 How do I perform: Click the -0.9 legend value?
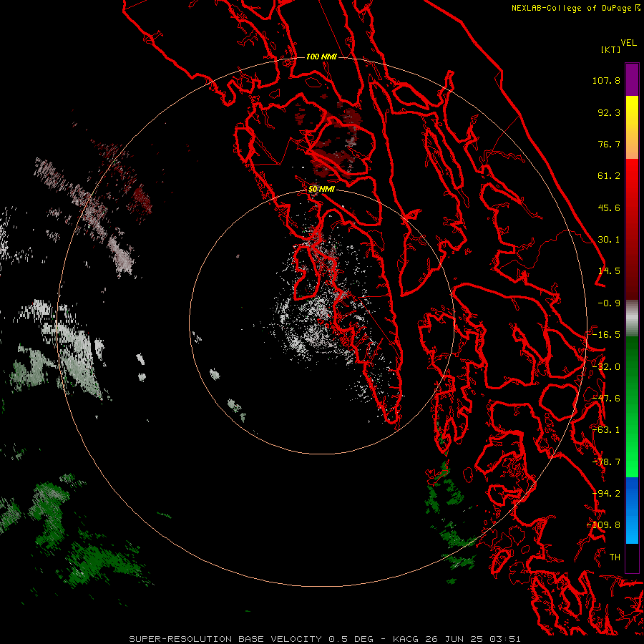click(x=609, y=303)
